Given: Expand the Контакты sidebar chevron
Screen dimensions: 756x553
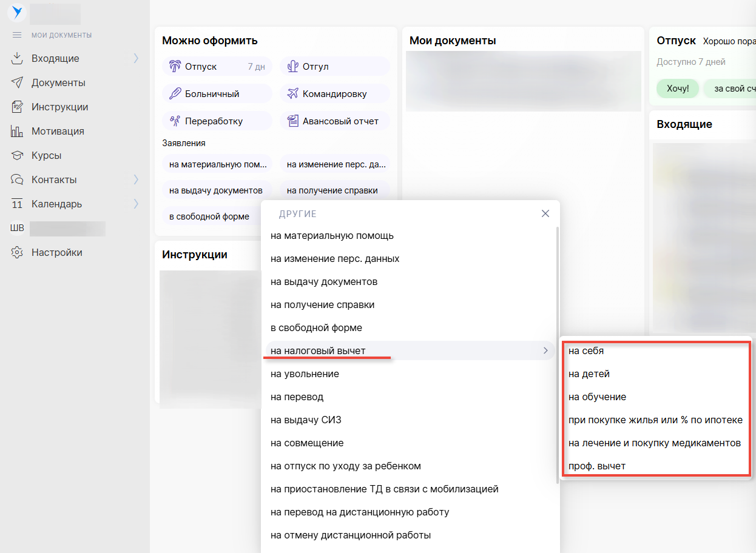Looking at the screenshot, I should coord(136,179).
